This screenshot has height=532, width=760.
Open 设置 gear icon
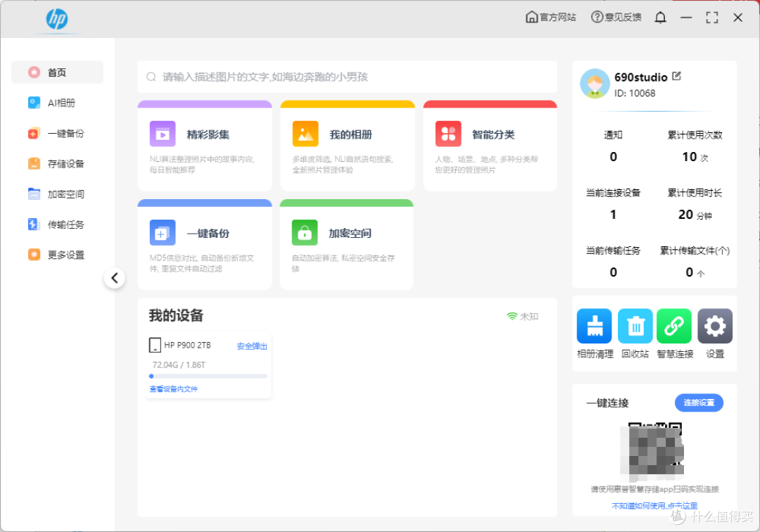point(715,326)
